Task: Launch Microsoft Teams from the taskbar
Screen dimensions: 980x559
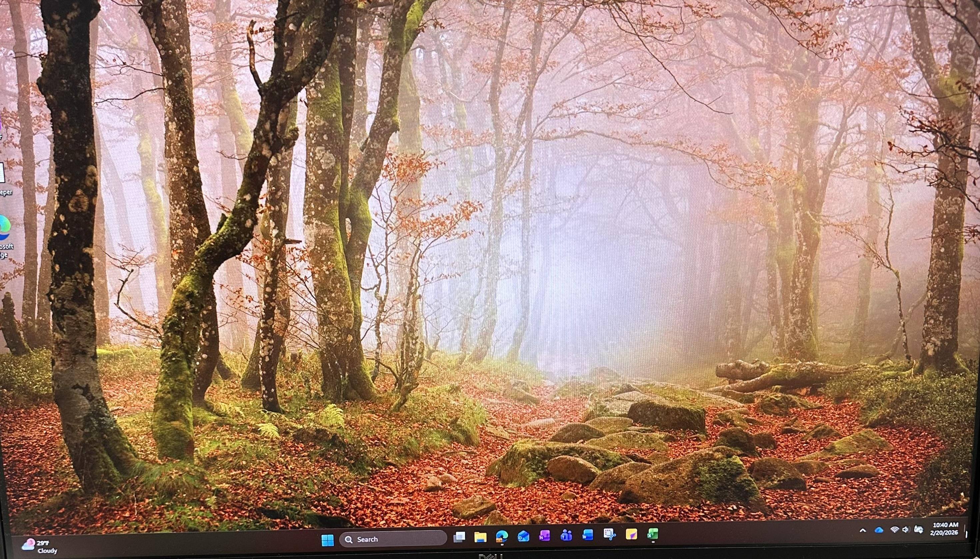Action: [566, 535]
